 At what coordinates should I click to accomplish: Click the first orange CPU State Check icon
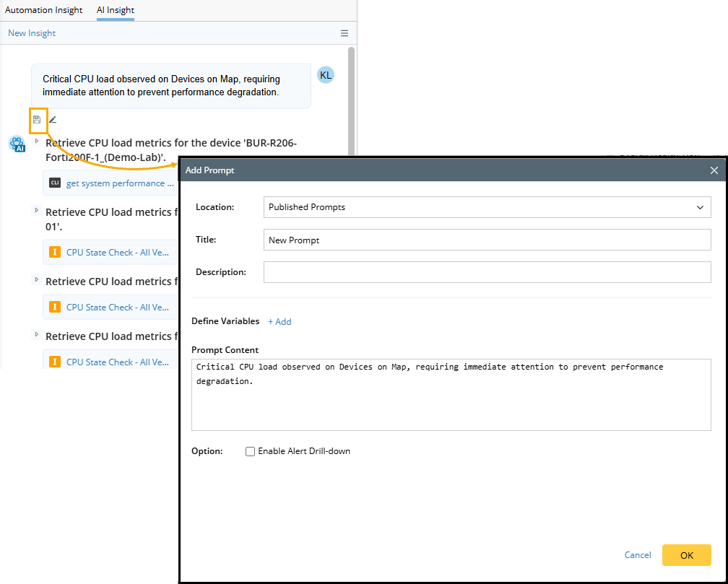(x=54, y=253)
